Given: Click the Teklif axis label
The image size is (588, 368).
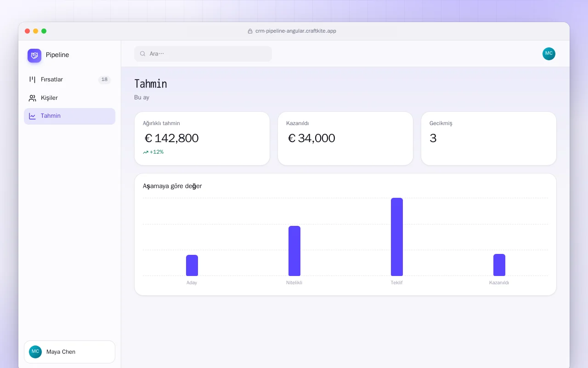Looking at the screenshot, I should point(397,282).
